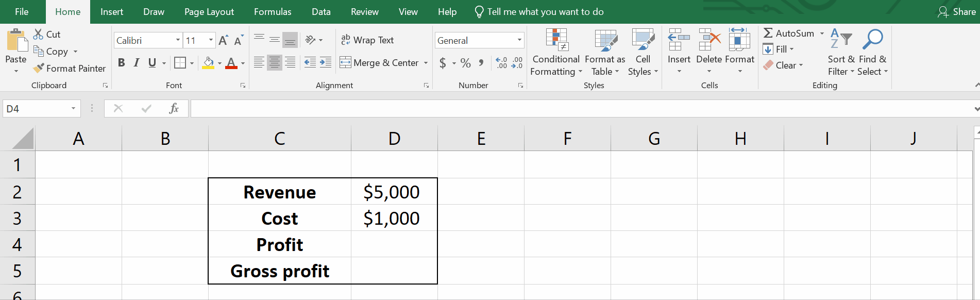Open Format as Table gallery
980x300 pixels.
[605, 40]
